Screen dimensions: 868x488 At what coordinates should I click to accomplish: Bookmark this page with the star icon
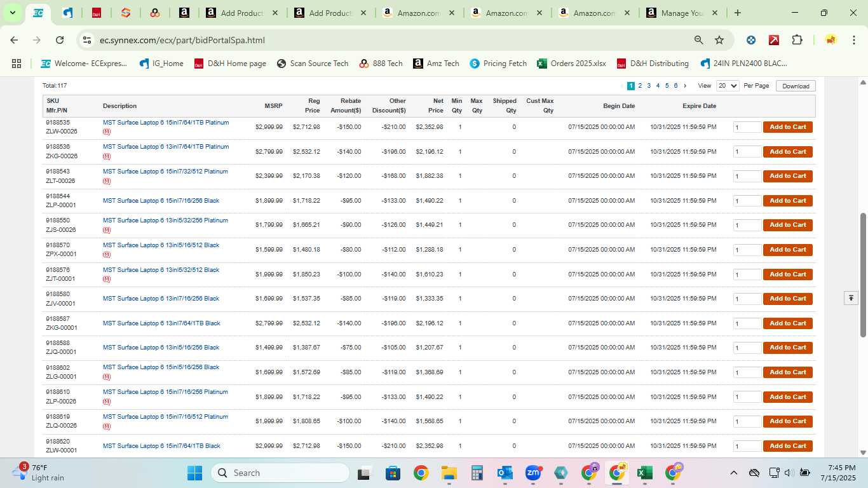[x=719, y=40]
